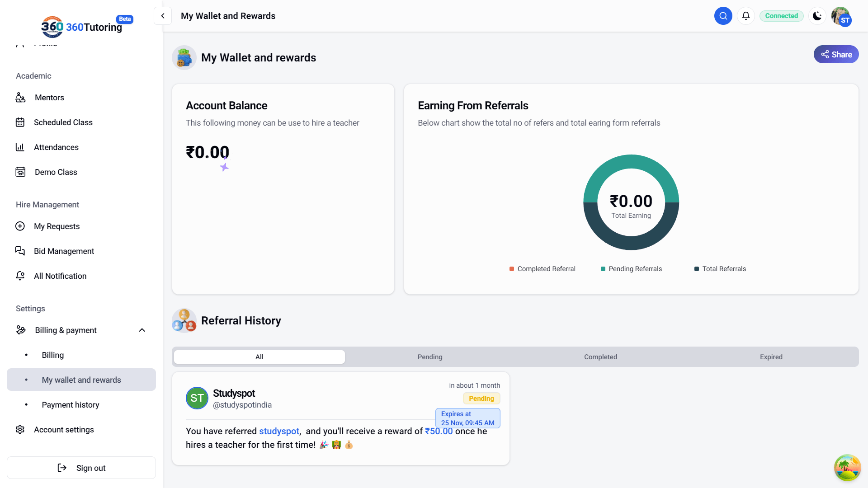
Task: Open the notifications bell
Action: tap(746, 16)
